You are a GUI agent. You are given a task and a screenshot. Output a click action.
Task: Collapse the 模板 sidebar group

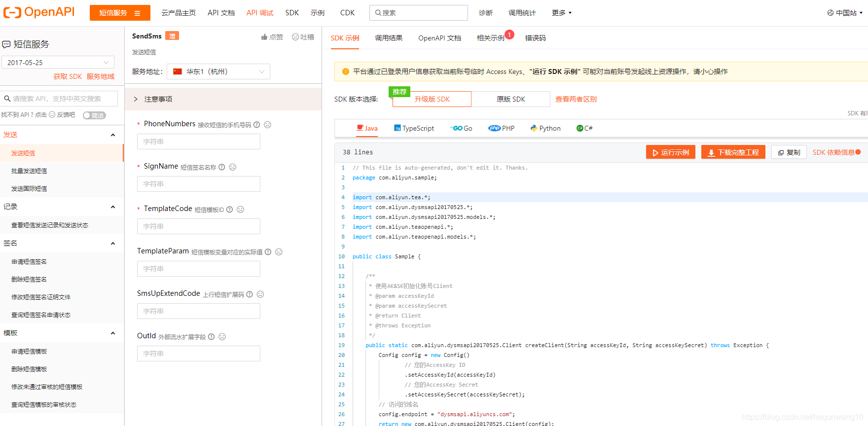pos(112,333)
